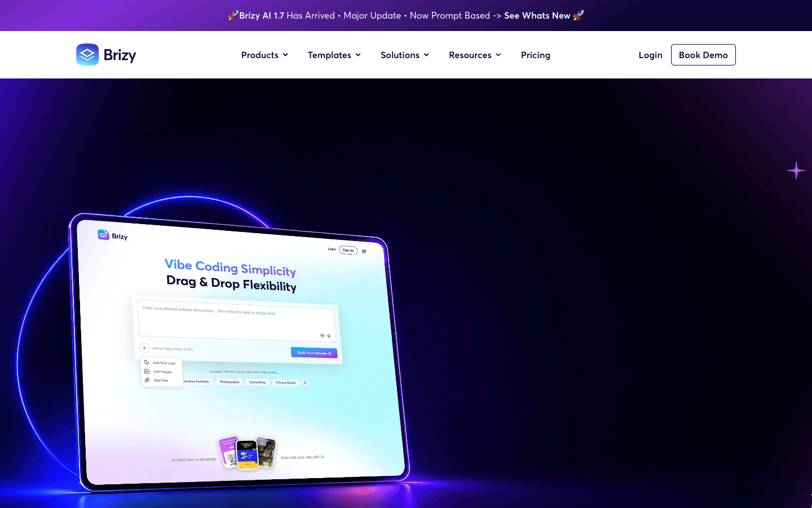Click the Brizy logo in the header

point(106,55)
